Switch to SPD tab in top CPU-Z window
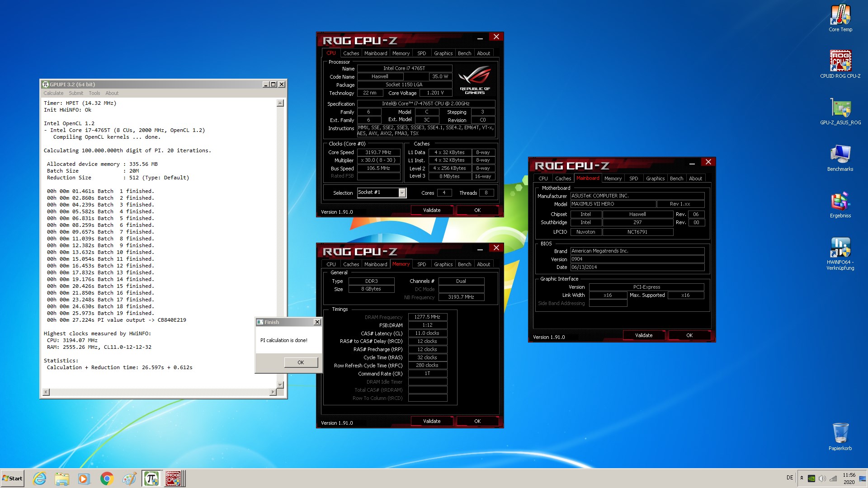This screenshot has width=868, height=488. click(x=422, y=53)
